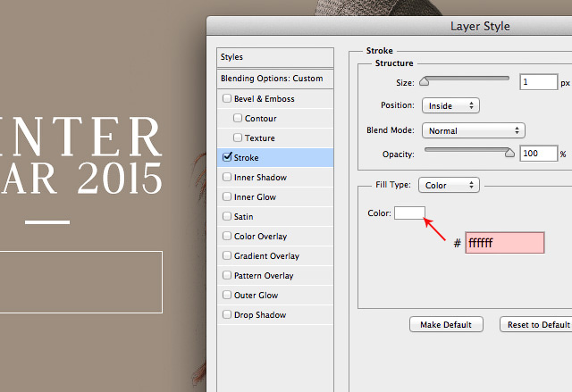Toggle the Drop Shadow checkbox

tap(227, 315)
